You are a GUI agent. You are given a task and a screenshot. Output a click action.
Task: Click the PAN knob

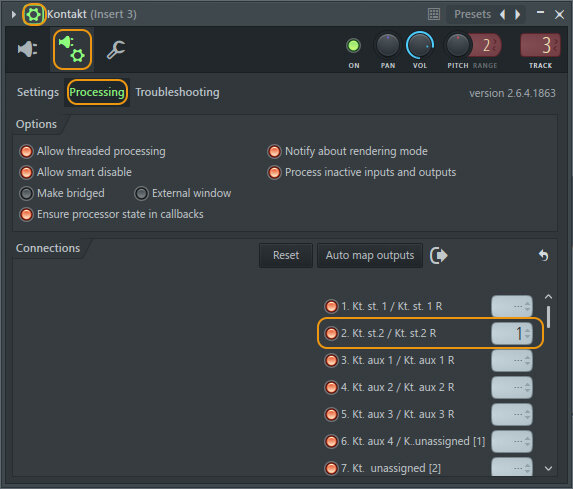388,45
